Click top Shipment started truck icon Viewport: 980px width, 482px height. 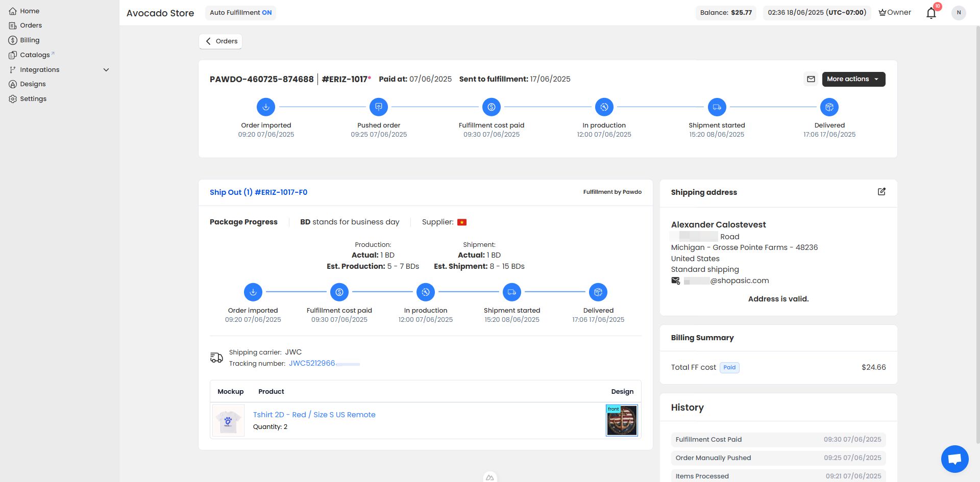pos(717,107)
